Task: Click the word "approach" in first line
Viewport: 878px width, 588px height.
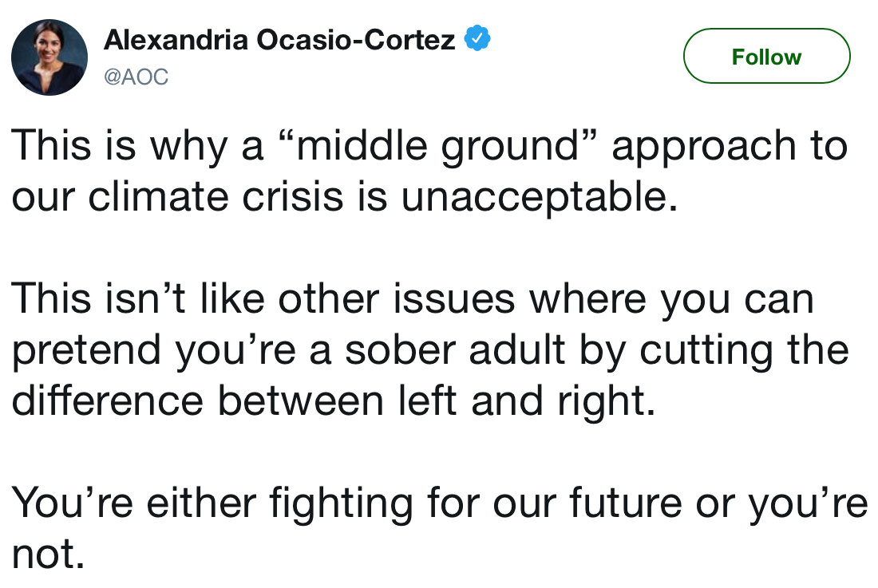Action: [x=701, y=148]
